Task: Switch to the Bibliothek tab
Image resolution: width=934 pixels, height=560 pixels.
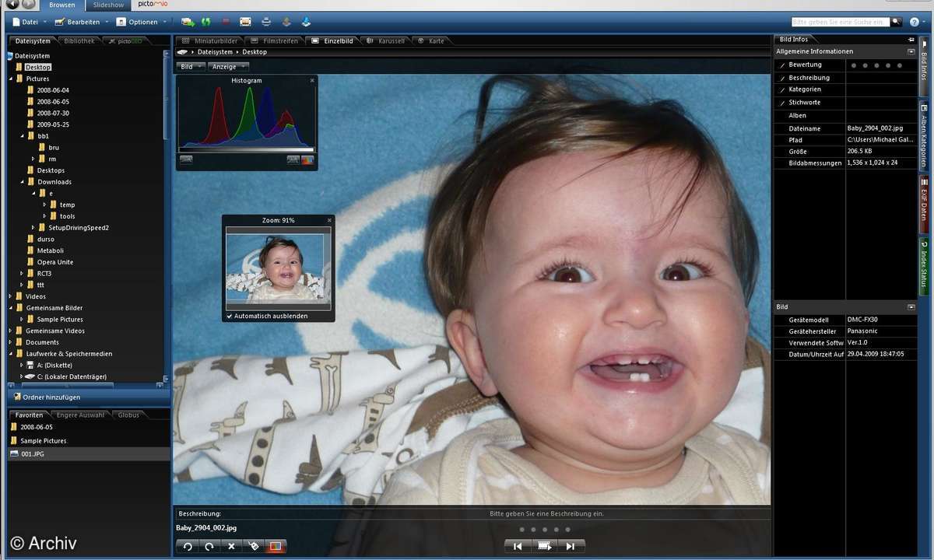Action: coord(79,40)
